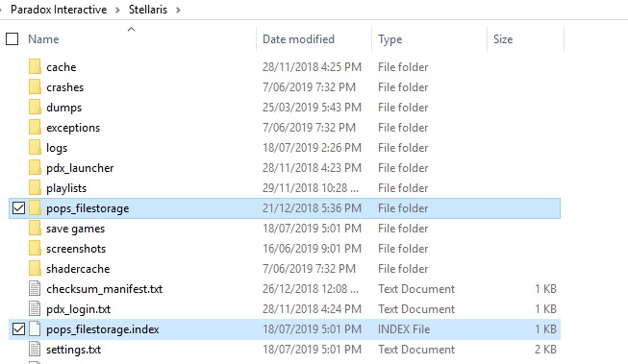Viewport: 628px width, 364px height.
Task: Select the settings.txt file icon
Action: (x=35, y=349)
